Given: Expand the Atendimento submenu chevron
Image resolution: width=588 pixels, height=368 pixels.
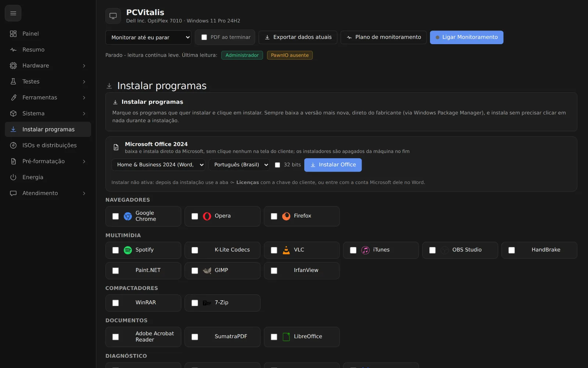Looking at the screenshot, I should click(x=84, y=193).
